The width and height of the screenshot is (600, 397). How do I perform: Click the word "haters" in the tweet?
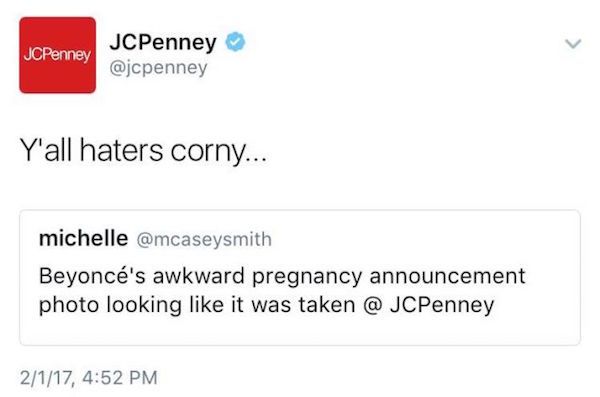pyautogui.click(x=121, y=150)
